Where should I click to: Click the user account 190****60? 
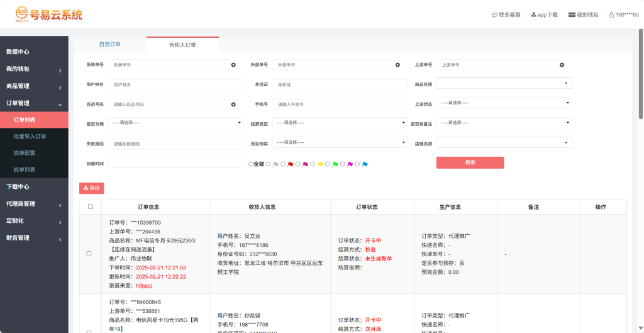[x=623, y=14]
